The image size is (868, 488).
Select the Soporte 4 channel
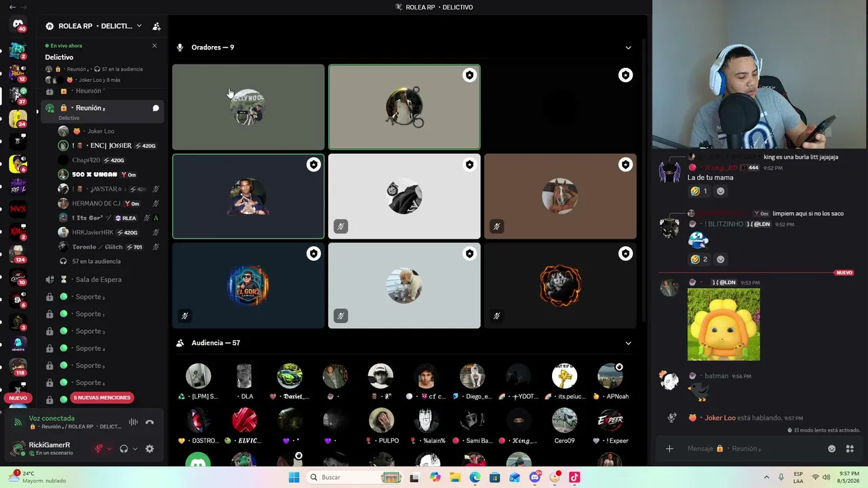[x=101, y=348]
